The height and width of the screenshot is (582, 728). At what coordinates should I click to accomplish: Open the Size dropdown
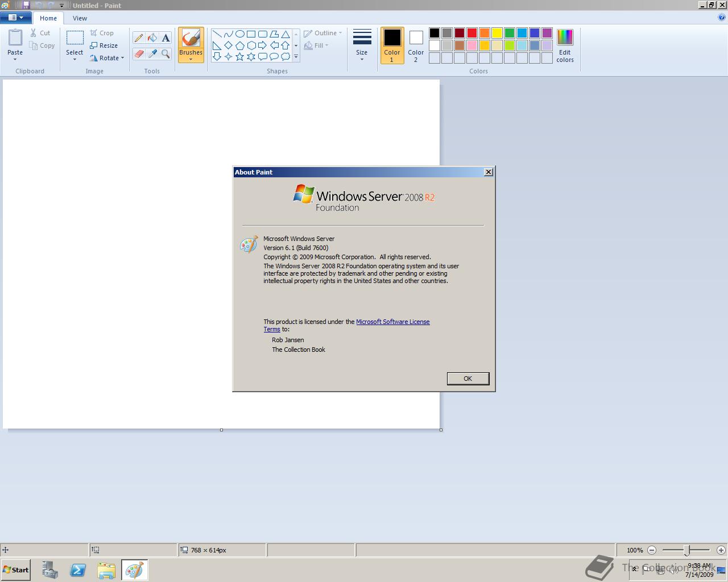(x=362, y=45)
